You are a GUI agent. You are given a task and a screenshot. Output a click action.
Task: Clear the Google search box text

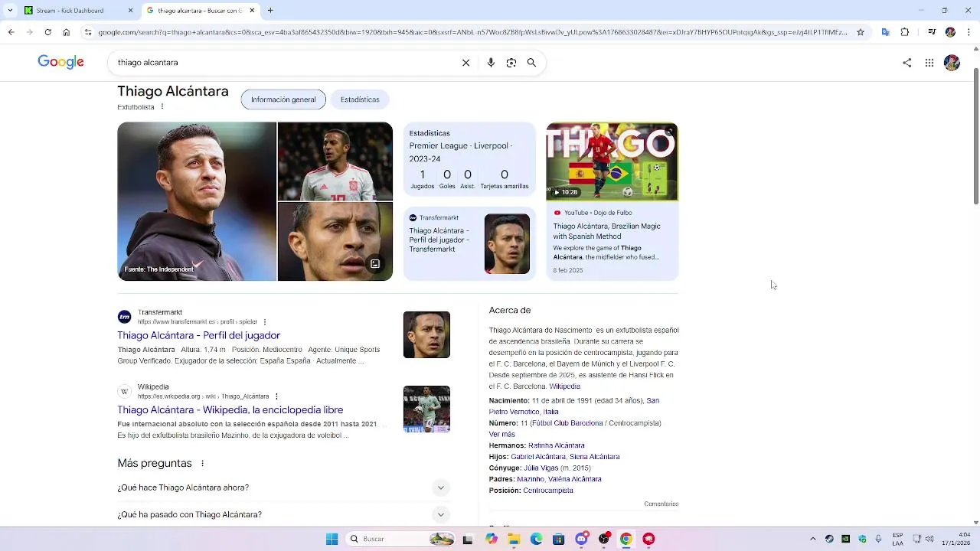(x=465, y=63)
